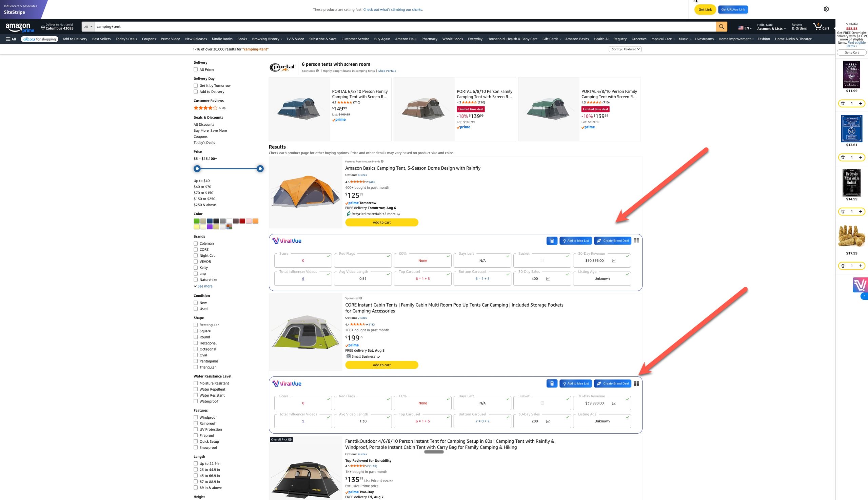Click Get URLVue Link button

pos(733,9)
